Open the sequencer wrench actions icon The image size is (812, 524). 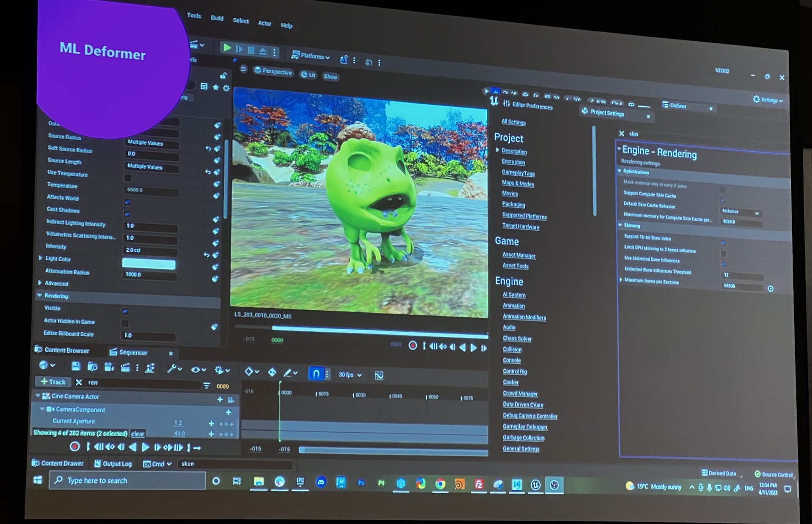click(172, 369)
